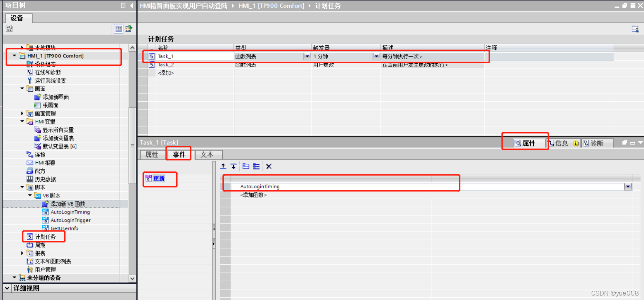This screenshot has height=300, width=644.
Task: Click the Task_1 row icon
Action: [151, 56]
